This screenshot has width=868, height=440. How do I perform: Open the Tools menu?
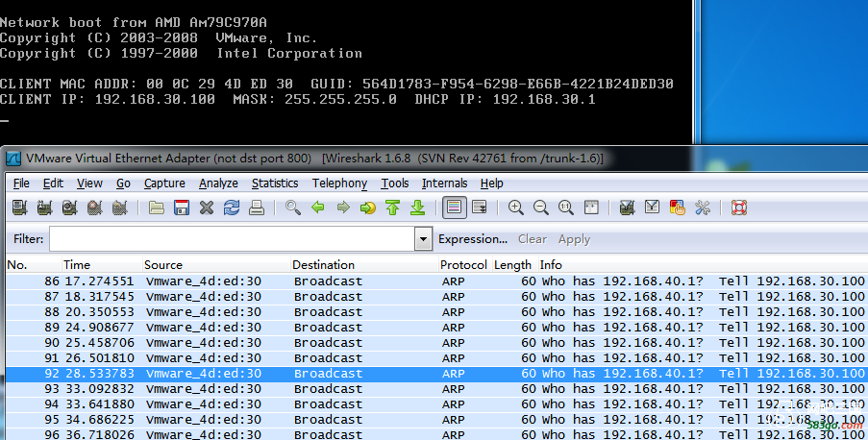(x=395, y=183)
